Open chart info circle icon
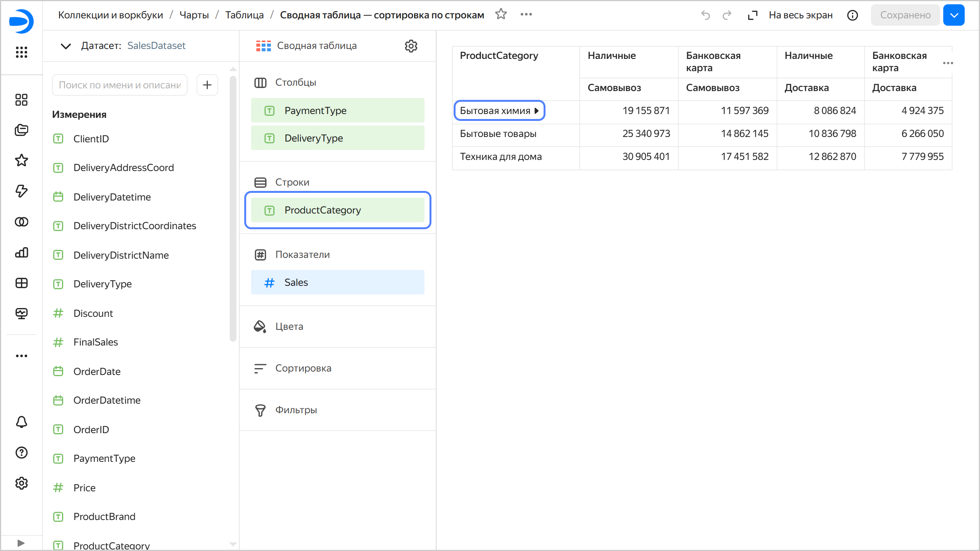 pos(853,15)
